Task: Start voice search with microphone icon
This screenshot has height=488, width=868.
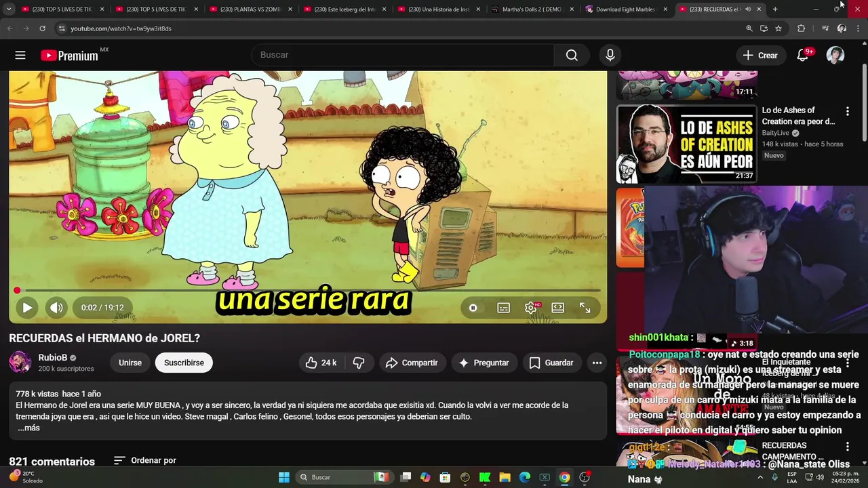Action: (610, 55)
